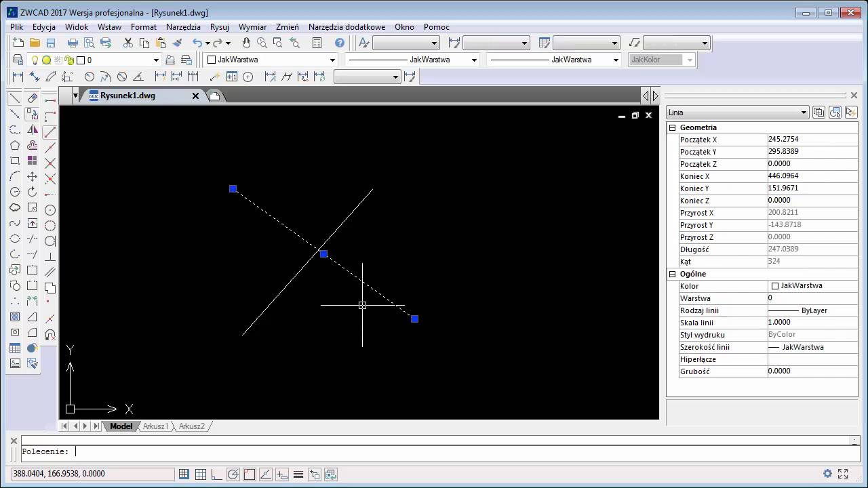Open Help with the question mark icon

pos(340,43)
